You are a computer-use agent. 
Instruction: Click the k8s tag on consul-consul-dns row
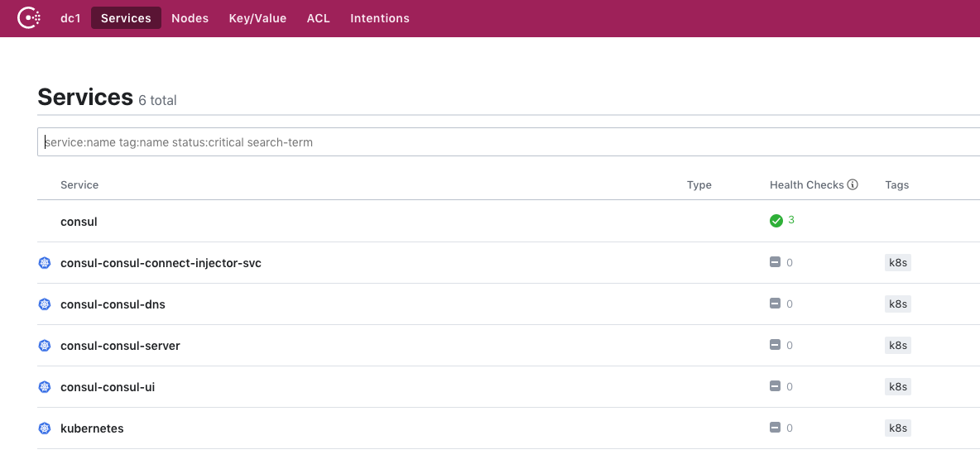897,304
